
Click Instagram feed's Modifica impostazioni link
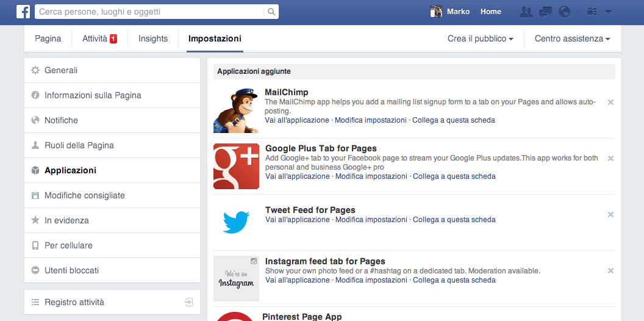click(371, 280)
